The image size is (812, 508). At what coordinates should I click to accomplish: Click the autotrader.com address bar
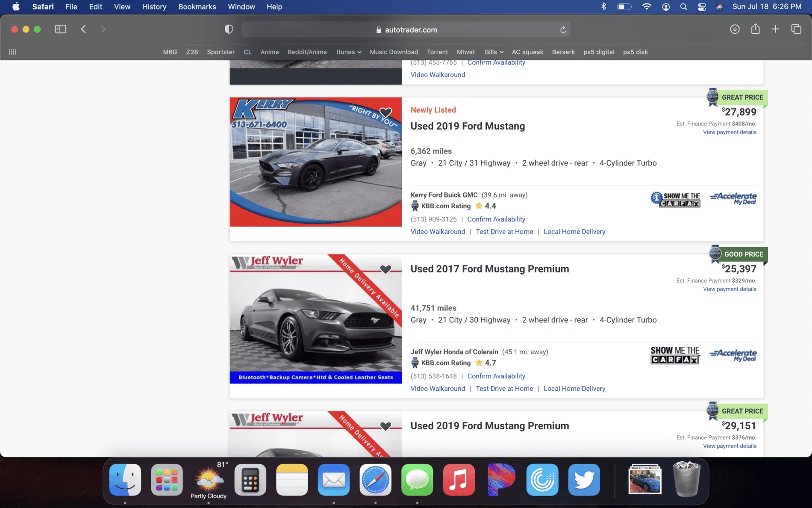(x=406, y=30)
